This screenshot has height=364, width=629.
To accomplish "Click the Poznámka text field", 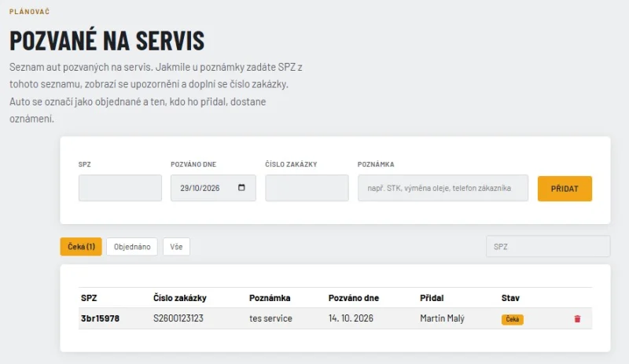I will pyautogui.click(x=443, y=188).
